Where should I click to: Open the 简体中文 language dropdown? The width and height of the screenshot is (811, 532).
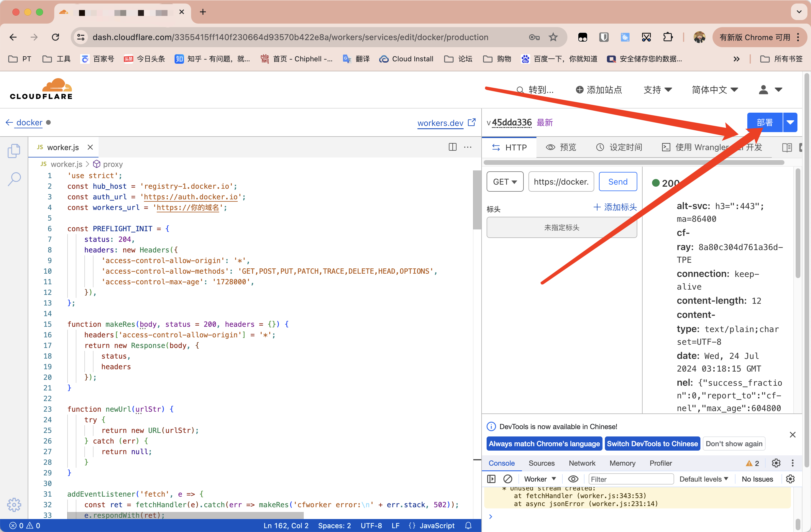(x=715, y=90)
